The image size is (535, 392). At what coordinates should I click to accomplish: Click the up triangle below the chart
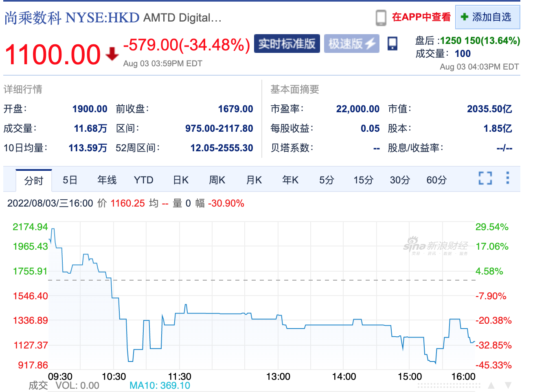(x=491, y=385)
